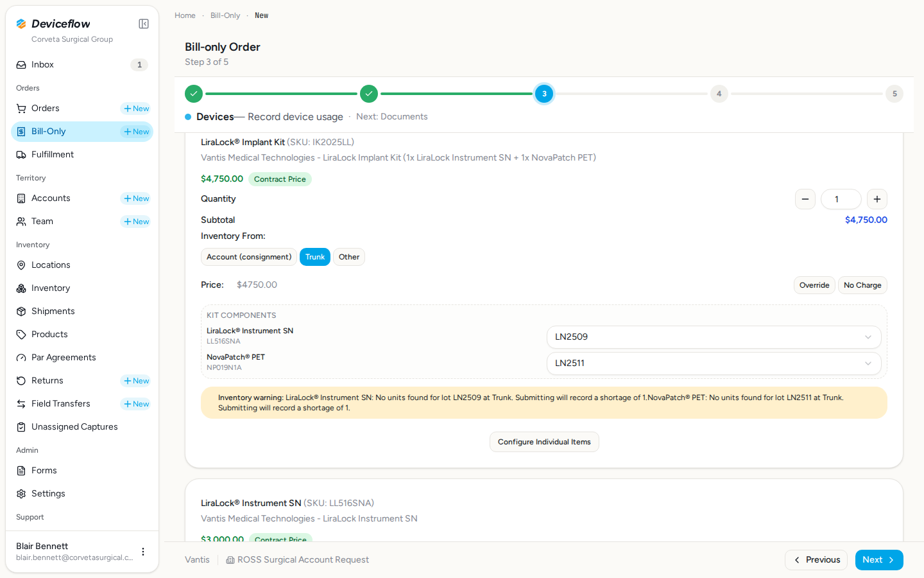The width and height of the screenshot is (924, 578).
Task: Open the Team people icon
Action: (x=21, y=222)
